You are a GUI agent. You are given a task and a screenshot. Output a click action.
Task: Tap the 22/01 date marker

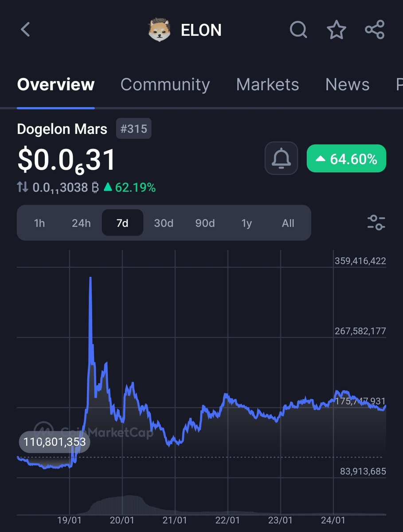coord(227,520)
